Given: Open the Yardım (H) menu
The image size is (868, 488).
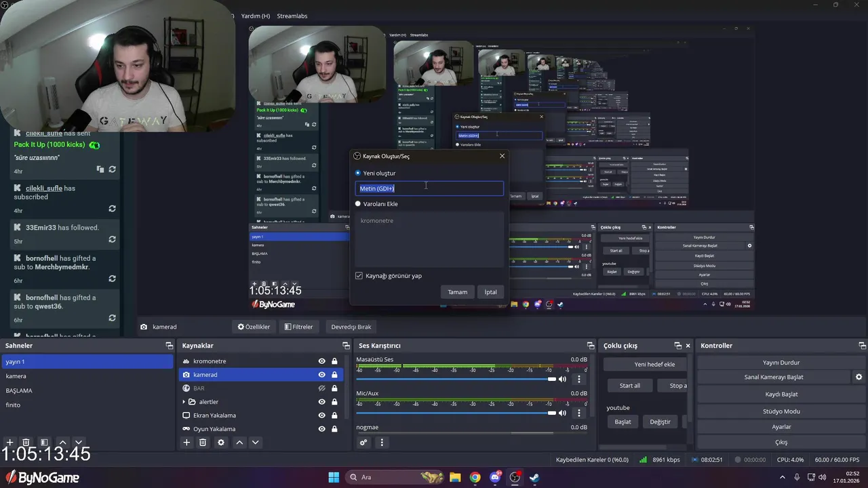Looking at the screenshot, I should click(255, 16).
